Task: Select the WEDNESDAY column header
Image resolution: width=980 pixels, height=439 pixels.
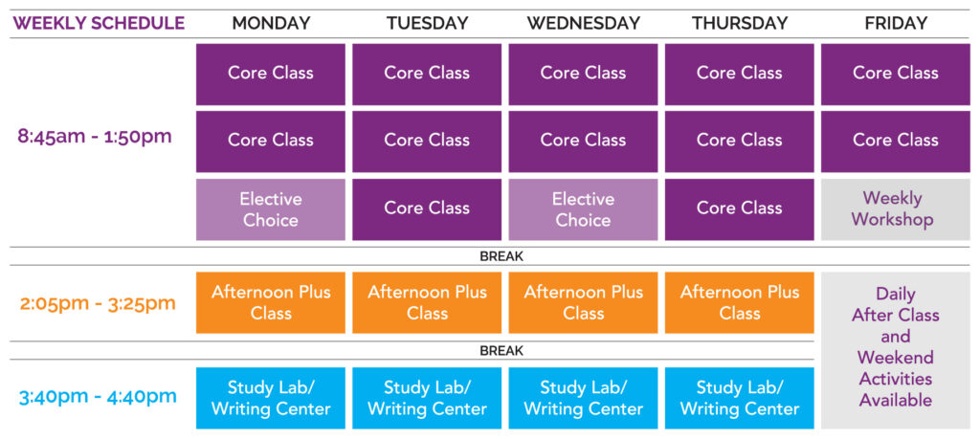Action: pos(583,23)
